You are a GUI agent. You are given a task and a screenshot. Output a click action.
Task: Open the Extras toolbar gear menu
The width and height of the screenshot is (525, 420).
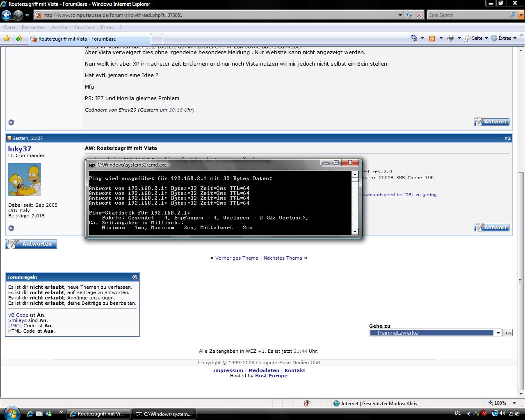click(x=503, y=38)
